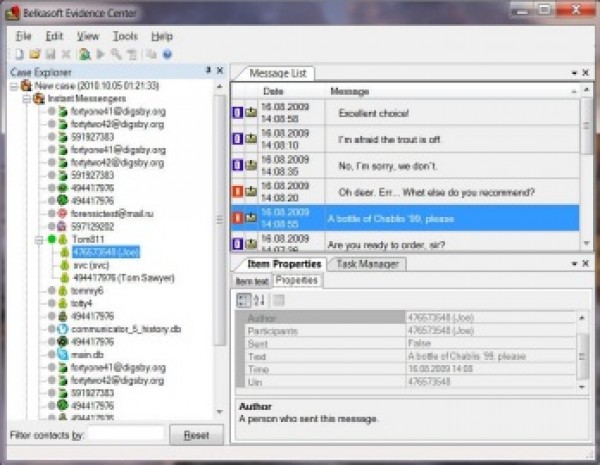Click the Message List scroll down arrow
600x465 pixels.
(x=586, y=243)
